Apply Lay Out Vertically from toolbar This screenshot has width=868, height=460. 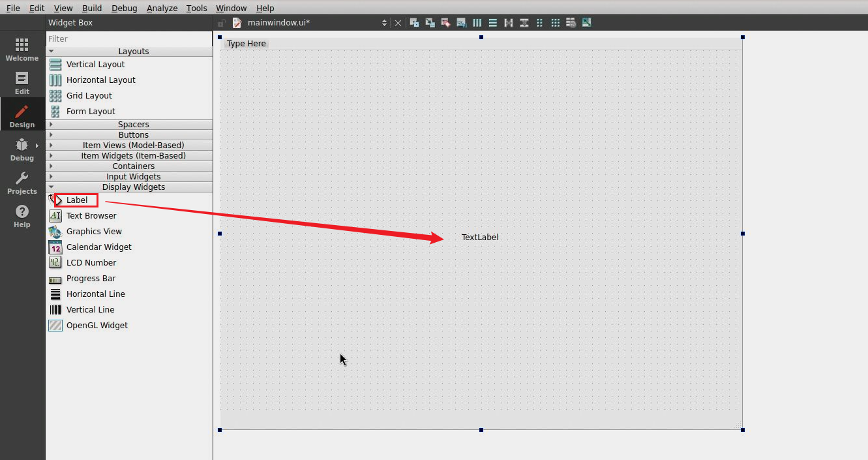[x=493, y=23]
